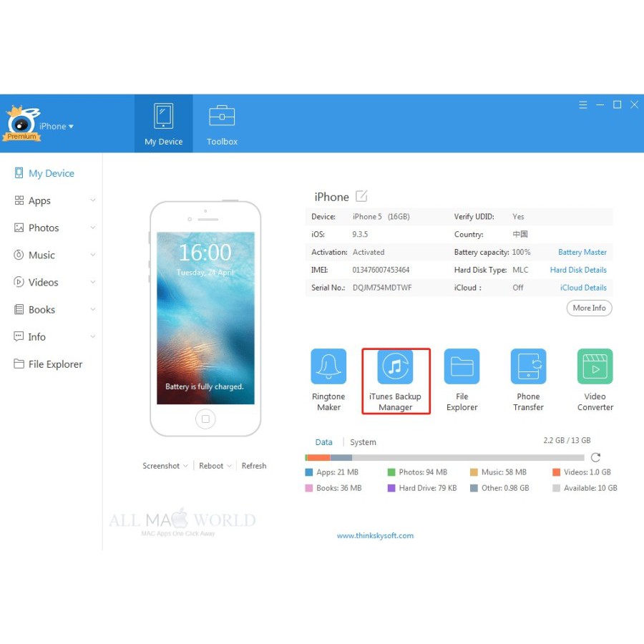The image size is (644, 644).
Task: Open Hard Disk Details link
Action: click(x=578, y=270)
